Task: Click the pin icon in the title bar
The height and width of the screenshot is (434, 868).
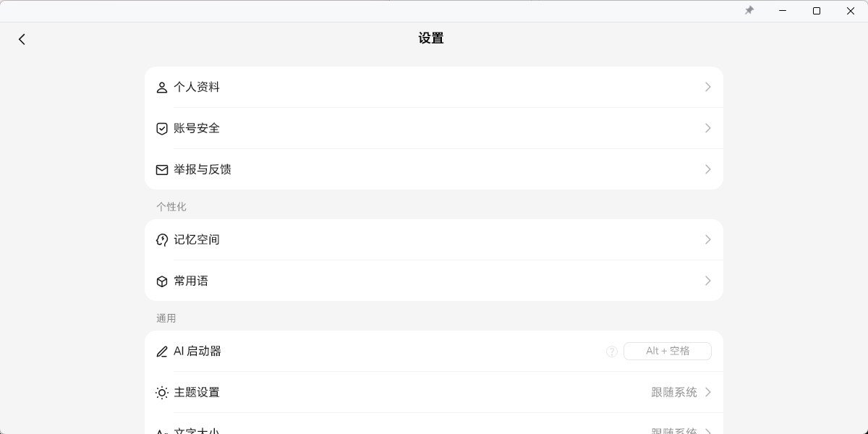Action: (749, 11)
